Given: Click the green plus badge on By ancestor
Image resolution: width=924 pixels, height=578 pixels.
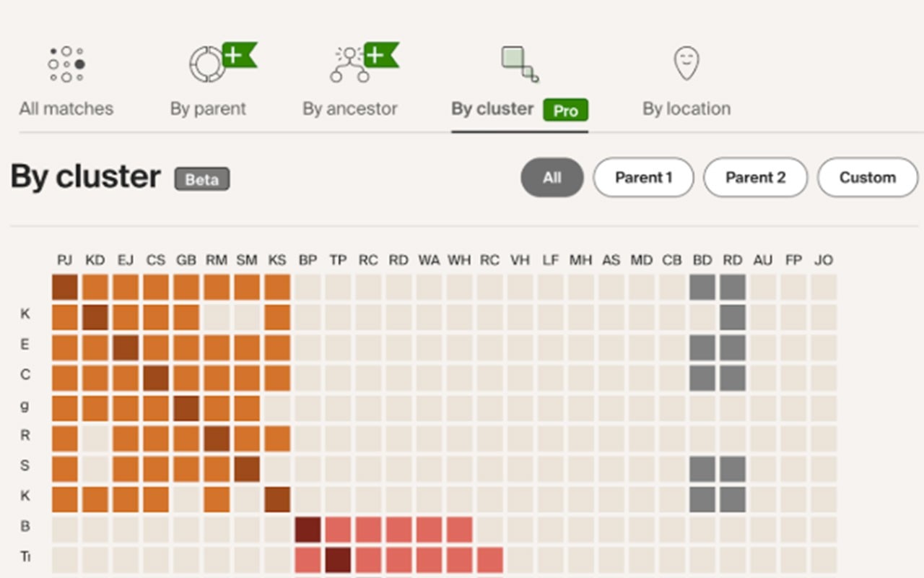Looking at the screenshot, I should [380, 55].
